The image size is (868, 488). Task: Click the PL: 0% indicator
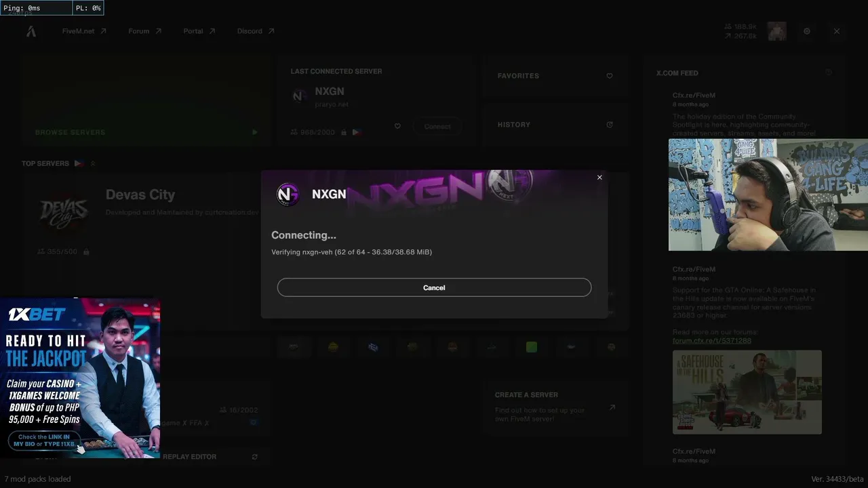click(x=88, y=8)
